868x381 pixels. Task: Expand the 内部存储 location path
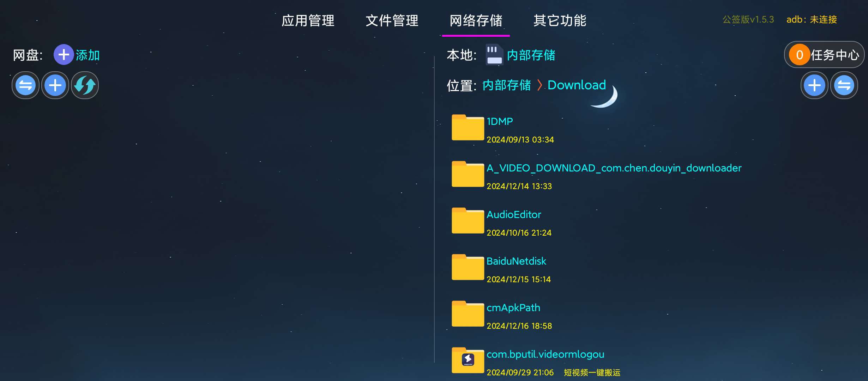coord(509,85)
